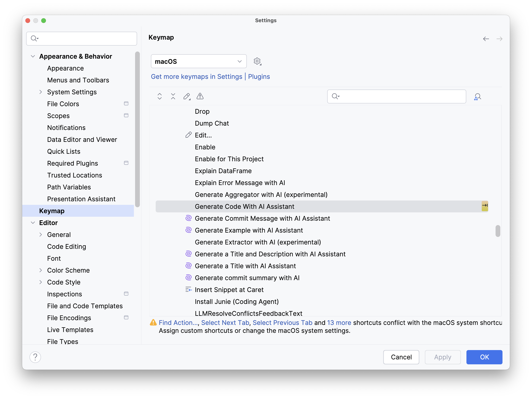Click pencil icon beside Edit... action
The height and width of the screenshot is (399, 532).
189,135
